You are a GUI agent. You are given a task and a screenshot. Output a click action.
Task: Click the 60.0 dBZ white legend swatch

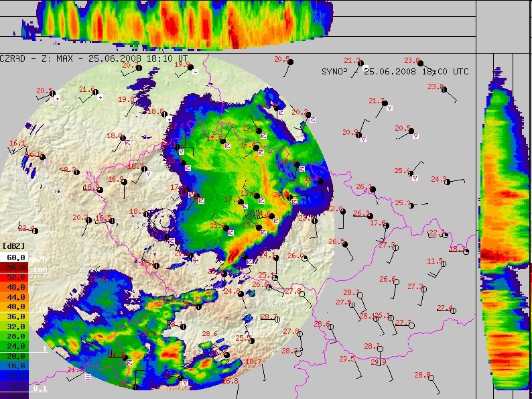tap(14, 258)
